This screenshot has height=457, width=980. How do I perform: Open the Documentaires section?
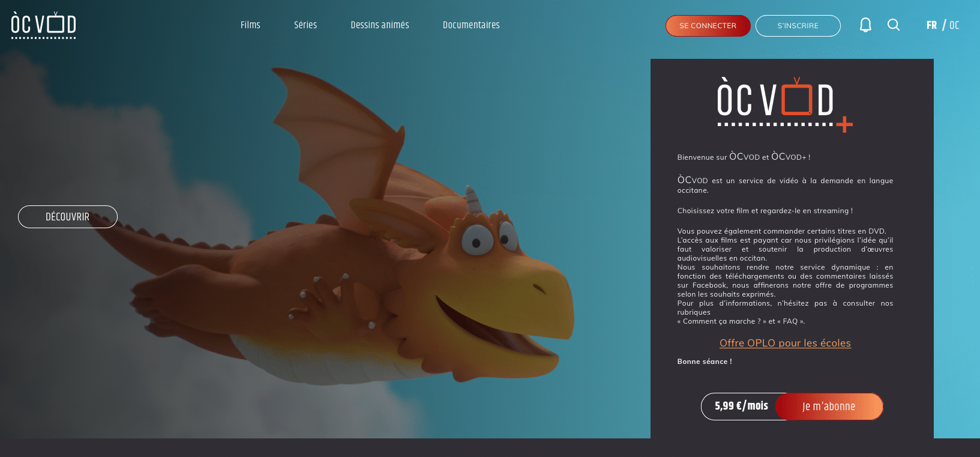point(471,25)
